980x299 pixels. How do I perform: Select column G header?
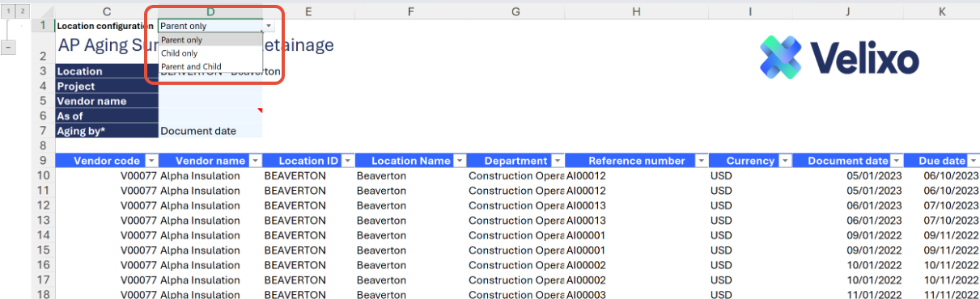click(x=515, y=11)
